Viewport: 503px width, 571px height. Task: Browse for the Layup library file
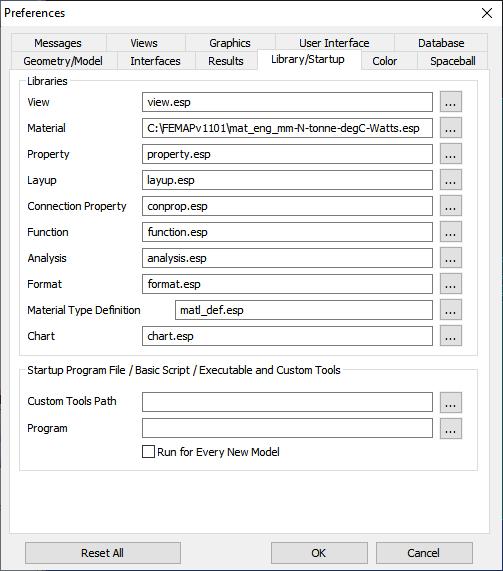451,180
